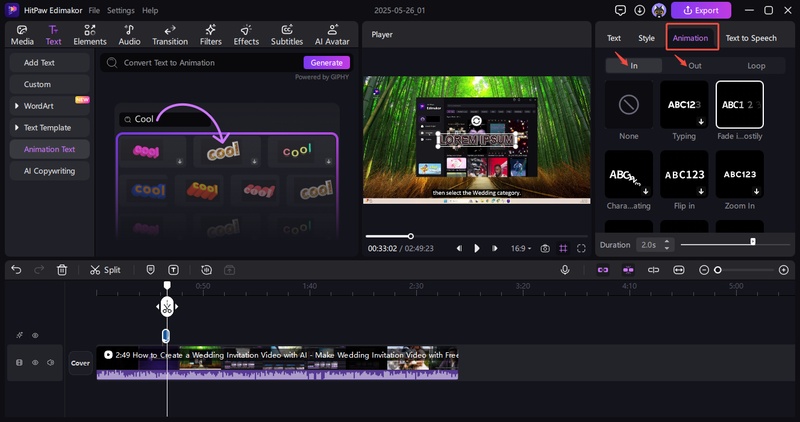
Task: Open the Effects library
Action: (246, 35)
